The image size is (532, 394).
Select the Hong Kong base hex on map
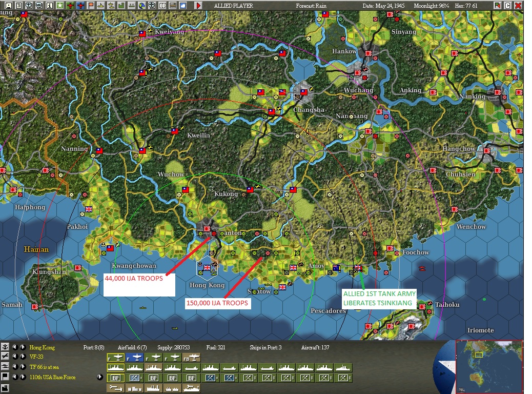click(x=207, y=267)
